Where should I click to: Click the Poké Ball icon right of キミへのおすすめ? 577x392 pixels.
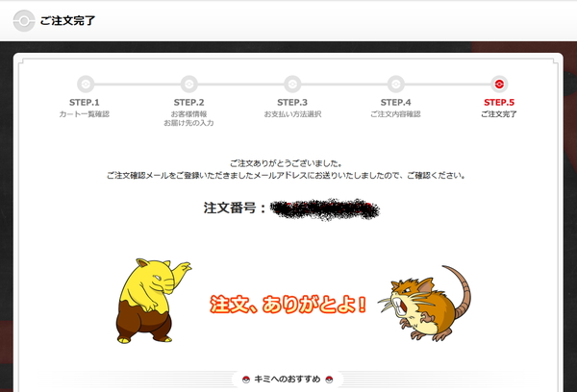pos(329,380)
